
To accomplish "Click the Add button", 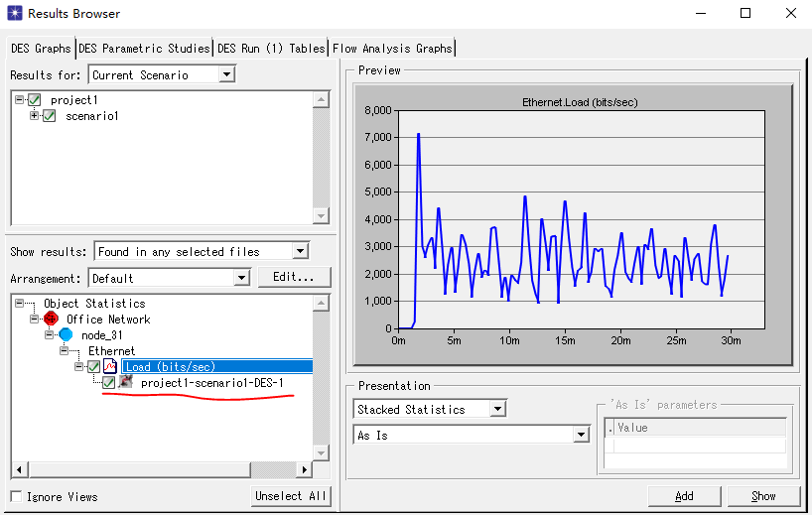I will click(x=684, y=496).
